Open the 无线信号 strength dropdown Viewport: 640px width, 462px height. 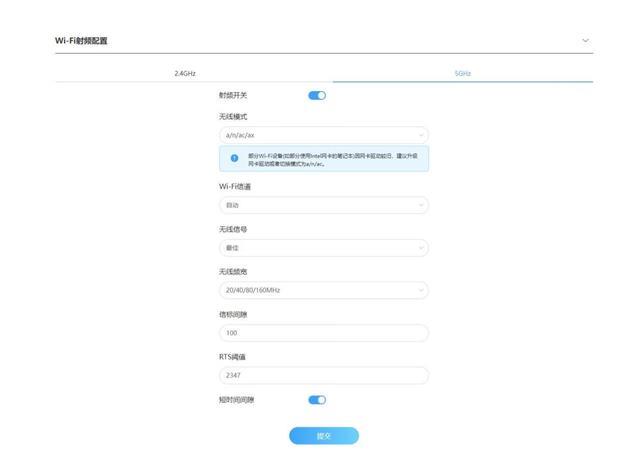click(324, 248)
